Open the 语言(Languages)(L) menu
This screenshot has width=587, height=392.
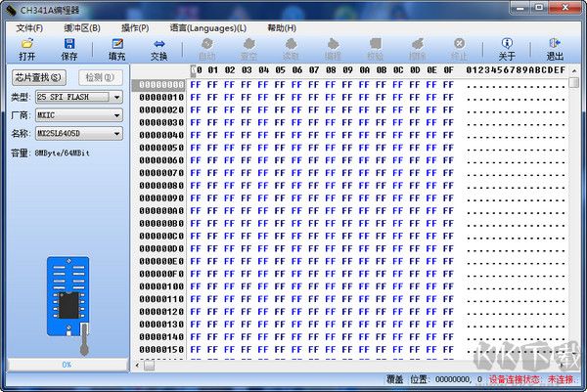click(208, 28)
